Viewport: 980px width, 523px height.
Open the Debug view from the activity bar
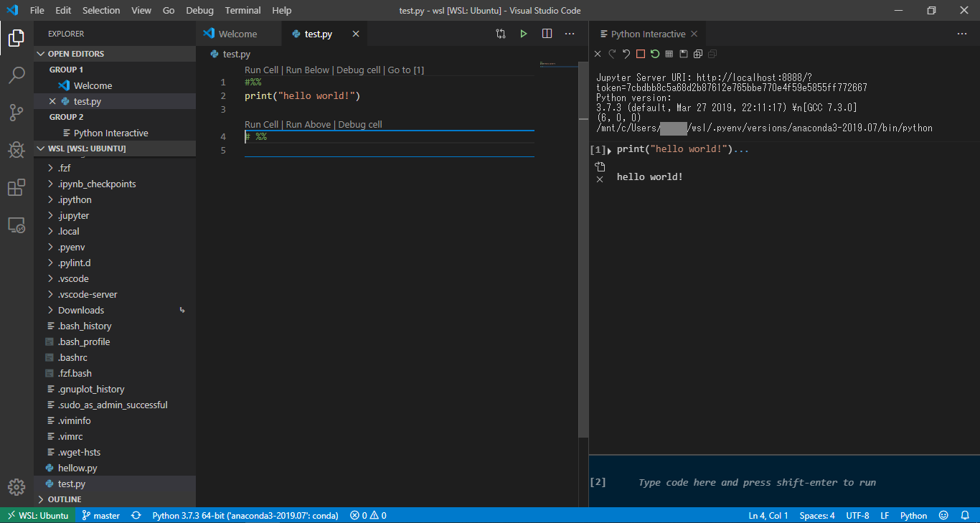[x=17, y=150]
